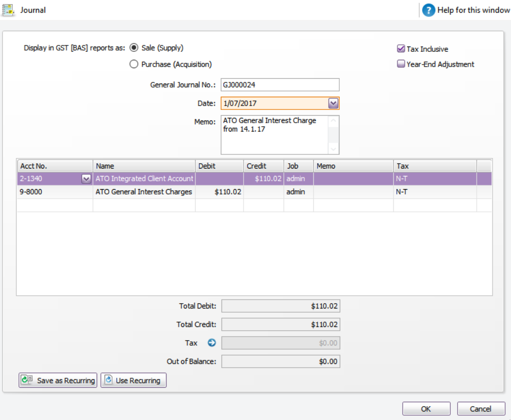Select the Sale (Supply) radio button
This screenshot has height=420, width=511.
(x=134, y=48)
